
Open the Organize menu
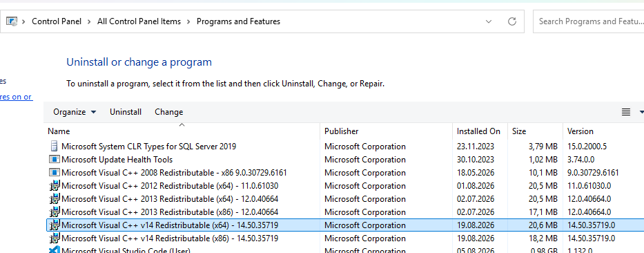[x=75, y=112]
